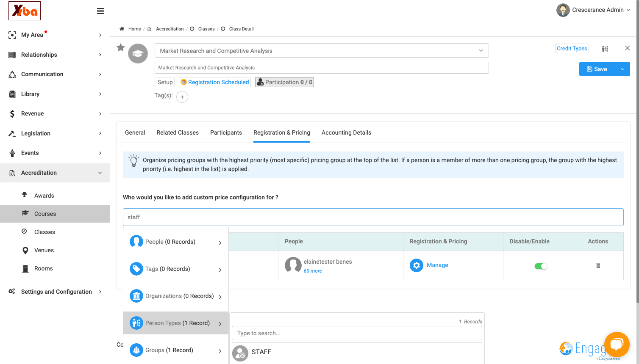Click the STAFF person type icon
This screenshot has height=364, width=639.
tap(240, 353)
